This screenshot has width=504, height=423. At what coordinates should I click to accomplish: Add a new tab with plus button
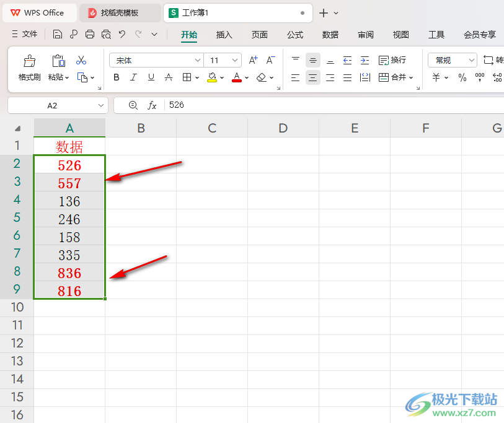click(x=324, y=13)
